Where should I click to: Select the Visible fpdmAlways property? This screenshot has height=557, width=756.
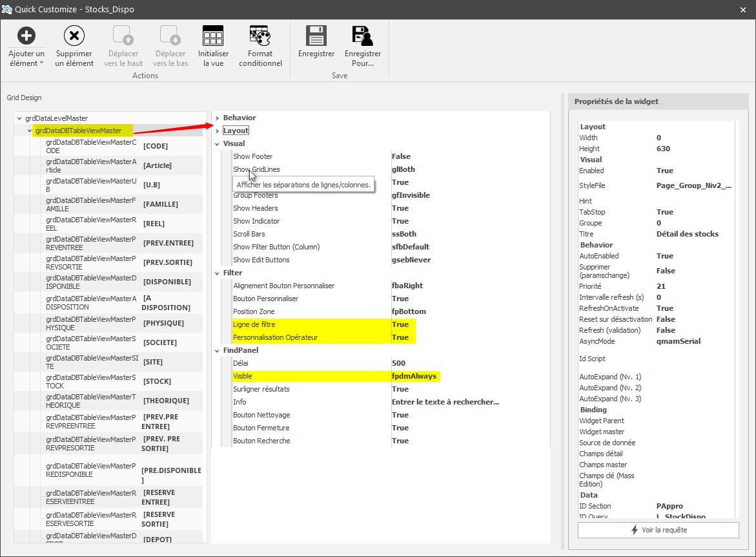tap(414, 376)
